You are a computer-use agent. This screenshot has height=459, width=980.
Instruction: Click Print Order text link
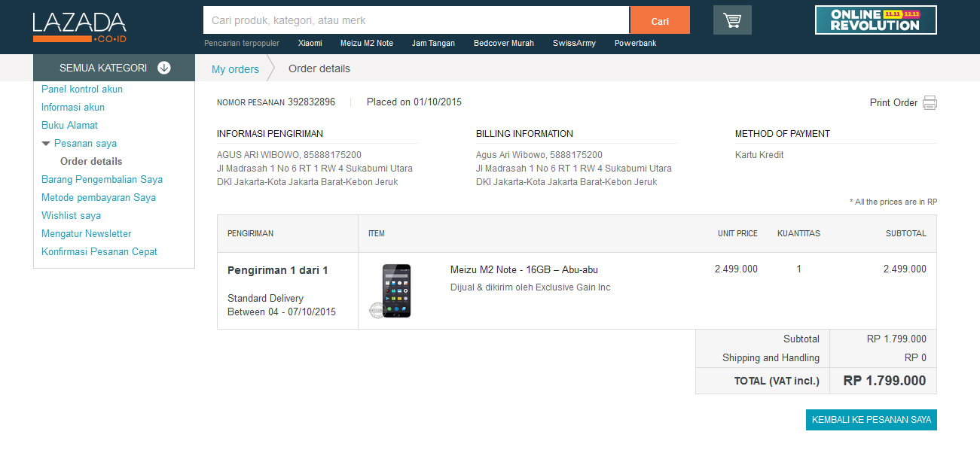893,103
